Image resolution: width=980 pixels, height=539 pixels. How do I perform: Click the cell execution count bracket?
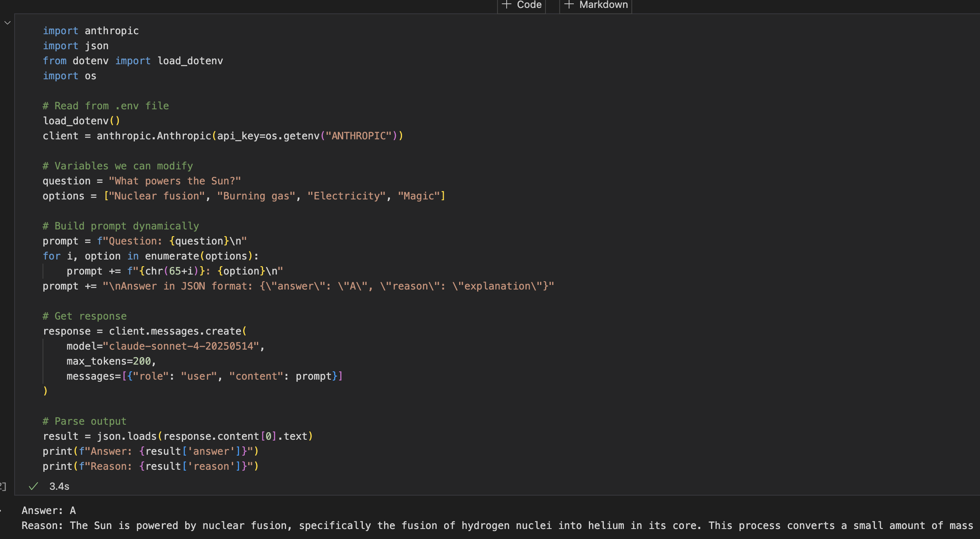pyautogui.click(x=3, y=486)
